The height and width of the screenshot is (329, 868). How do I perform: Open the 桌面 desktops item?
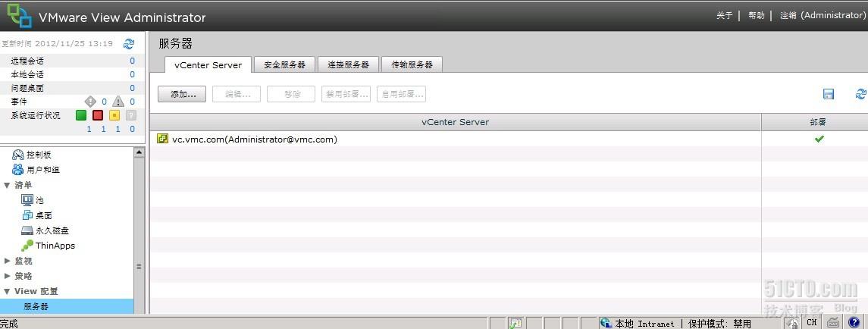pos(36,215)
